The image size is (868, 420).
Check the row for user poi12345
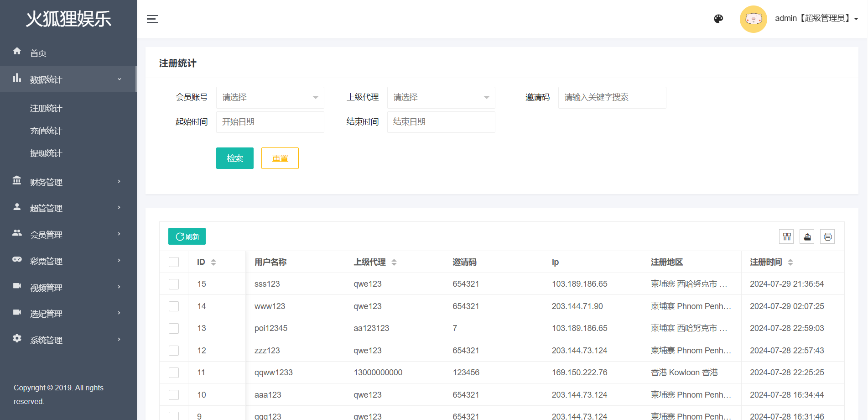coord(174,328)
